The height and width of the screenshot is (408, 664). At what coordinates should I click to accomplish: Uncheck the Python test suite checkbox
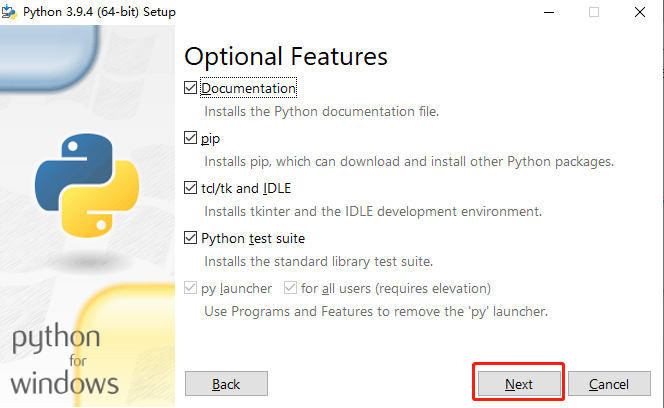[x=190, y=238]
